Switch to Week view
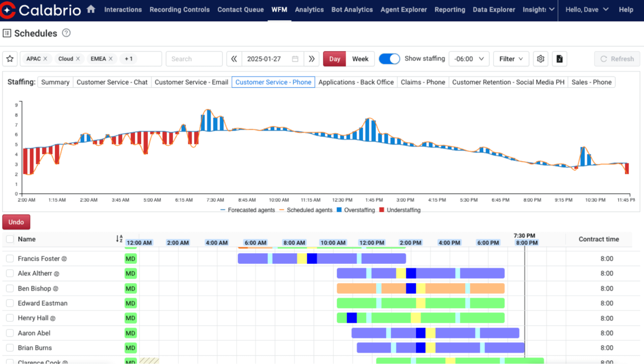This screenshot has height=364, width=644. (360, 59)
